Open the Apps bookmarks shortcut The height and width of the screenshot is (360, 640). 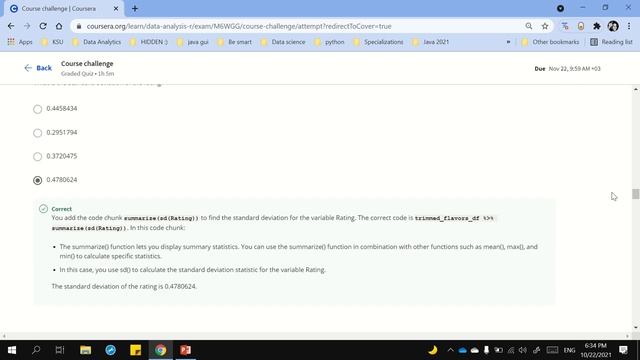pyautogui.click(x=20, y=42)
